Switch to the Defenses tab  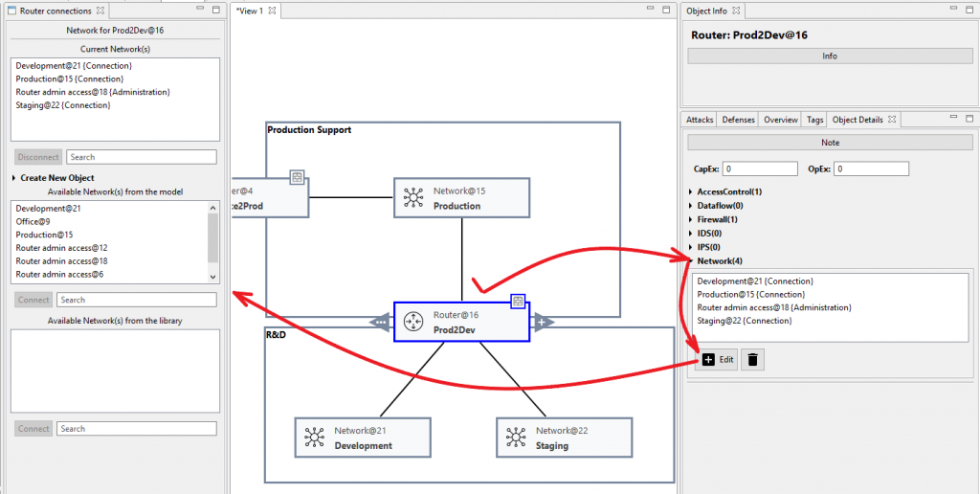[738, 120]
